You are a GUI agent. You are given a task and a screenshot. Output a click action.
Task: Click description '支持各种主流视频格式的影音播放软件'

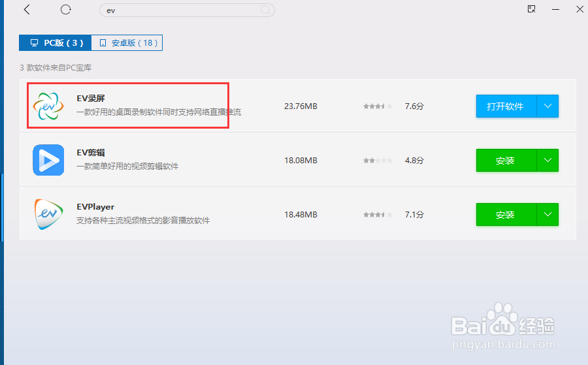(143, 220)
